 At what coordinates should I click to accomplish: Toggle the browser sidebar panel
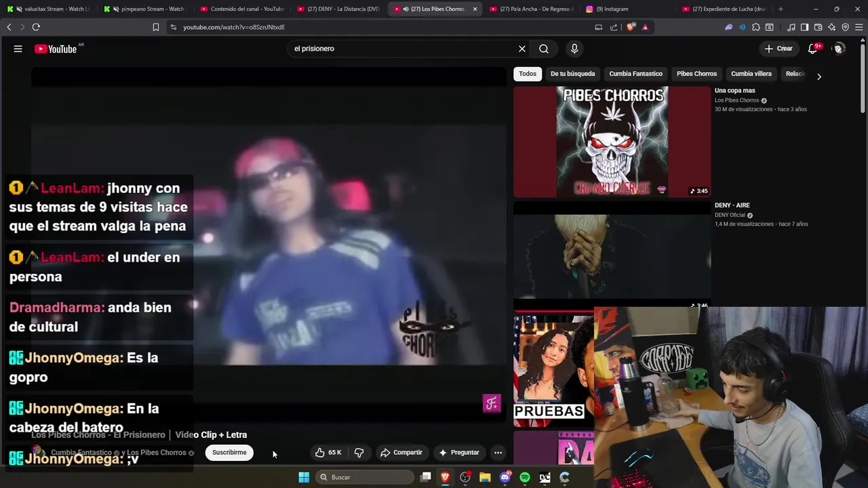click(804, 27)
